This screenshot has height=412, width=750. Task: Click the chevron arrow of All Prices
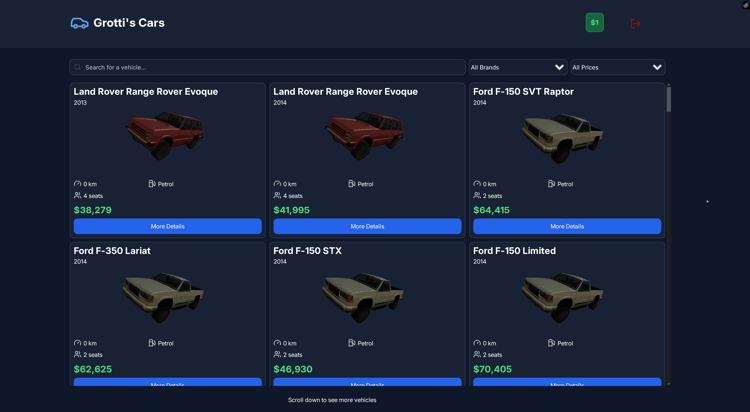point(657,67)
